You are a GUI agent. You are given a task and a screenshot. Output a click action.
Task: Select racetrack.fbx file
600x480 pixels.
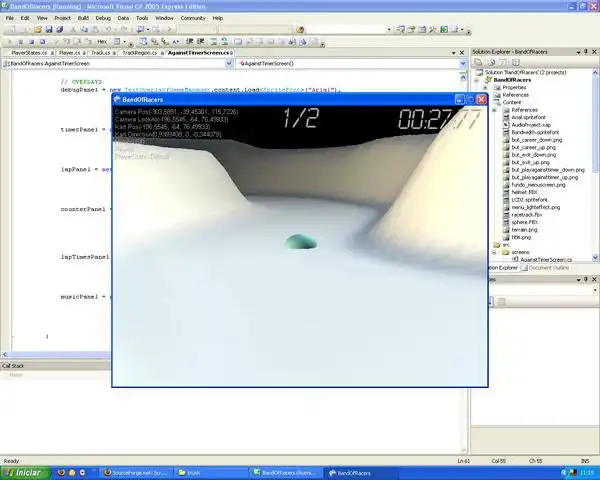pyautogui.click(x=527, y=215)
